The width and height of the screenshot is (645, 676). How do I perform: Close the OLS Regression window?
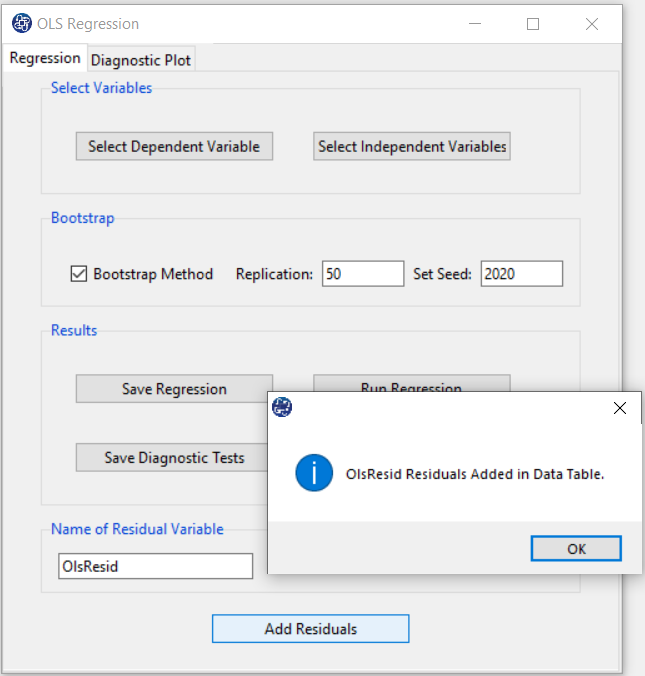[x=592, y=24]
